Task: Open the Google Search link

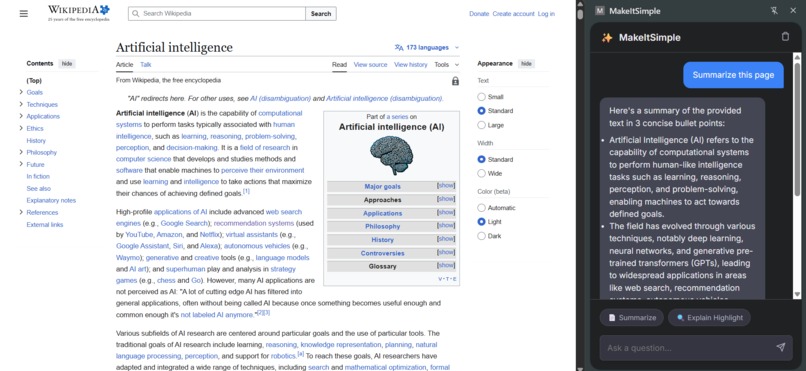Action: pos(185,223)
